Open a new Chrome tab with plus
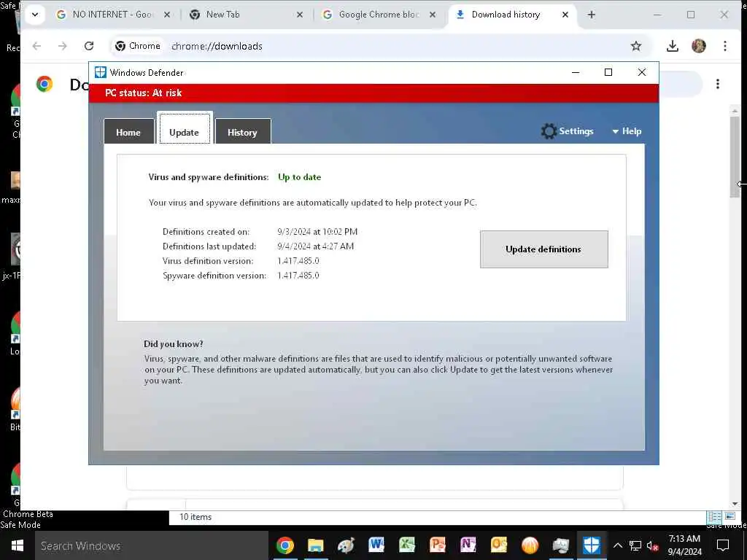This screenshot has width=747, height=560. point(591,15)
